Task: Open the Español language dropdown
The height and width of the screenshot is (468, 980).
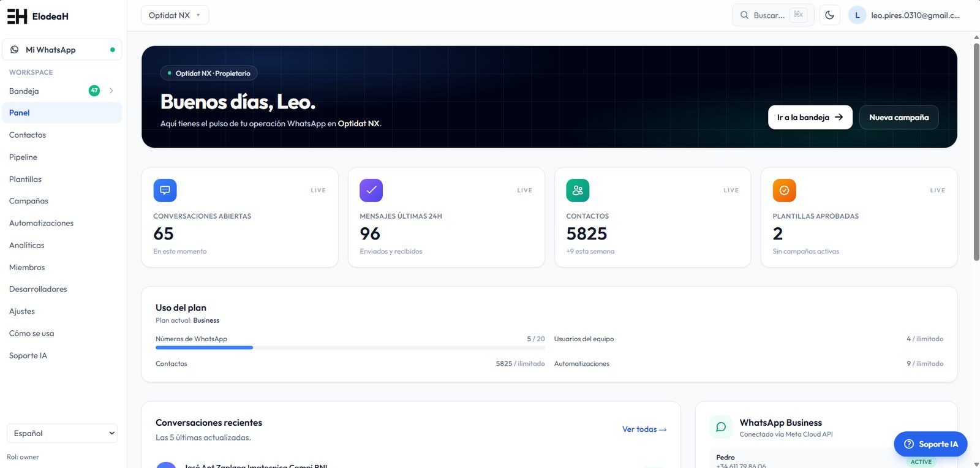Action: pyautogui.click(x=62, y=433)
